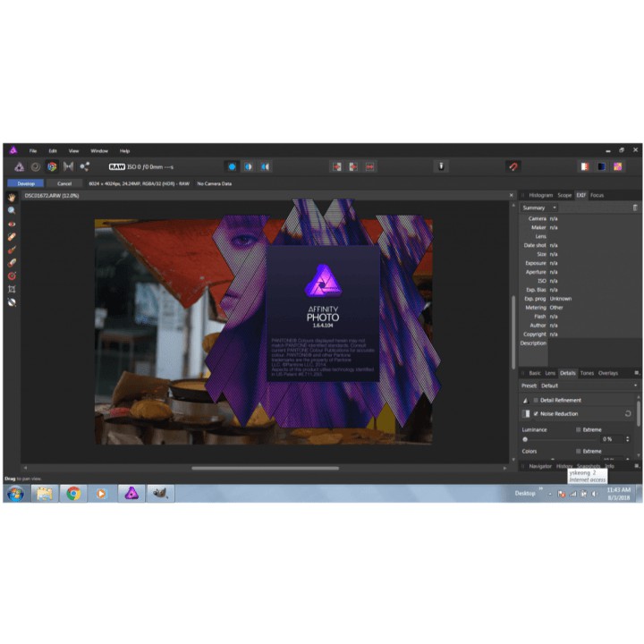Open the Summary dropdown in EXIF panel
This screenshot has height=644, width=644.
[x=539, y=208]
